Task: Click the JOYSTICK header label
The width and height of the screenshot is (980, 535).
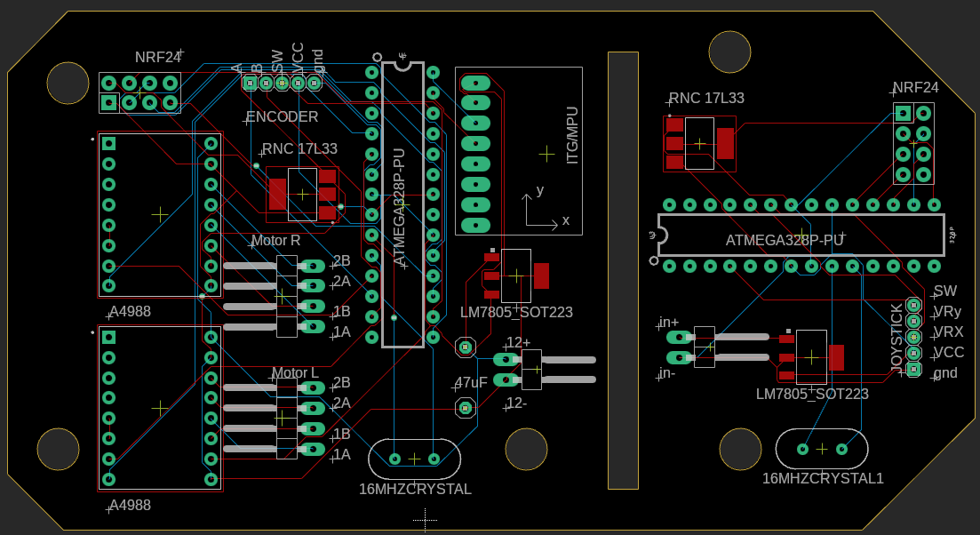Action: [x=896, y=338]
